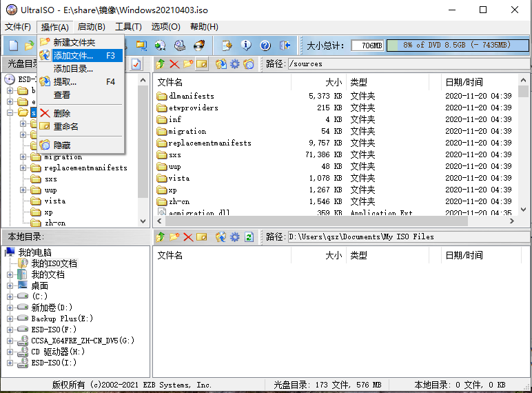This screenshot has height=393, width=532.
Task: Sort the disc file list by 大小 column
Action: click(318, 82)
